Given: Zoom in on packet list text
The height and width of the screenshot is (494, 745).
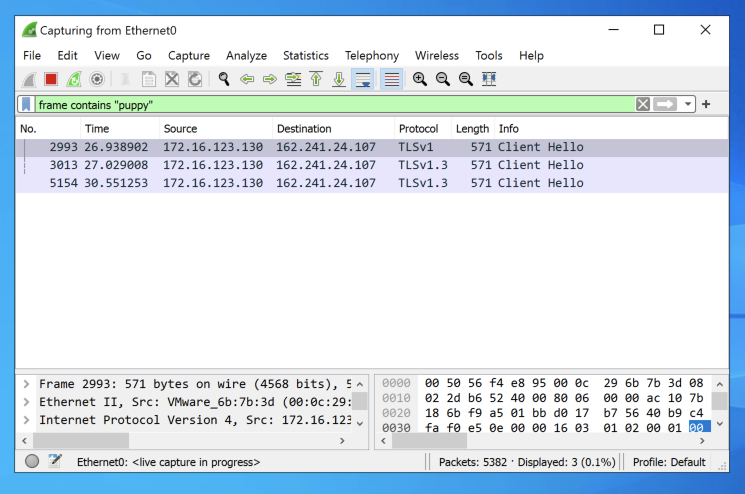Looking at the screenshot, I should pos(420,79).
